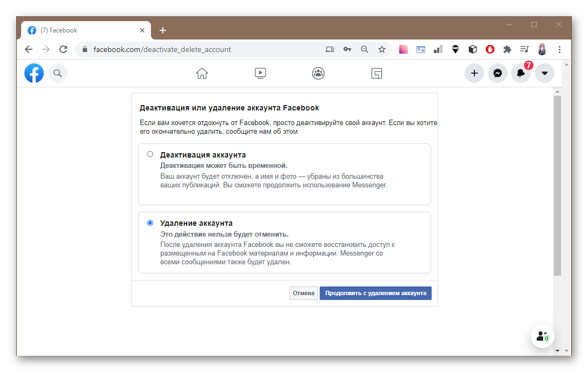
Task: Open Messenger chats icon
Action: 498,73
